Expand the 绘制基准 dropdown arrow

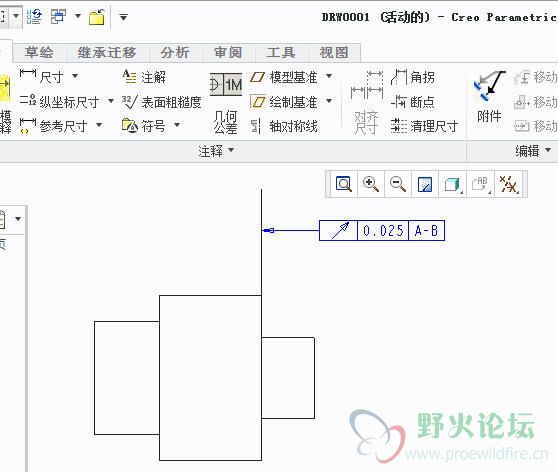tap(329, 101)
